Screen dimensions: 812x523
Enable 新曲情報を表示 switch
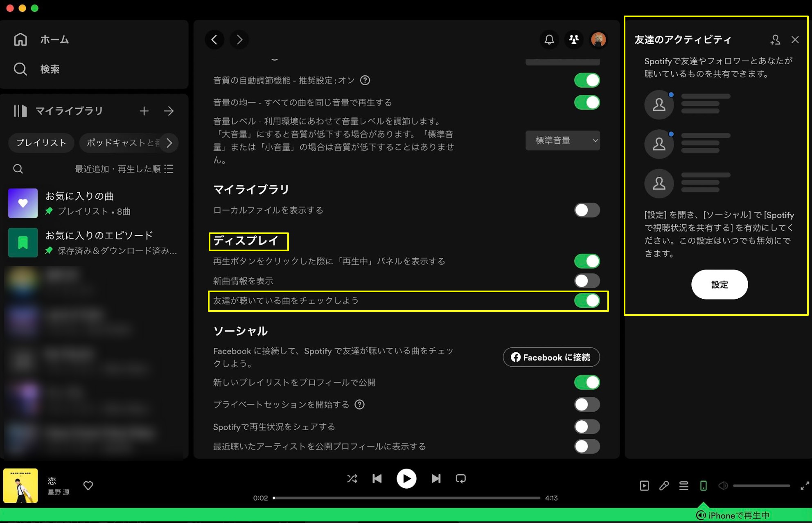(x=587, y=281)
